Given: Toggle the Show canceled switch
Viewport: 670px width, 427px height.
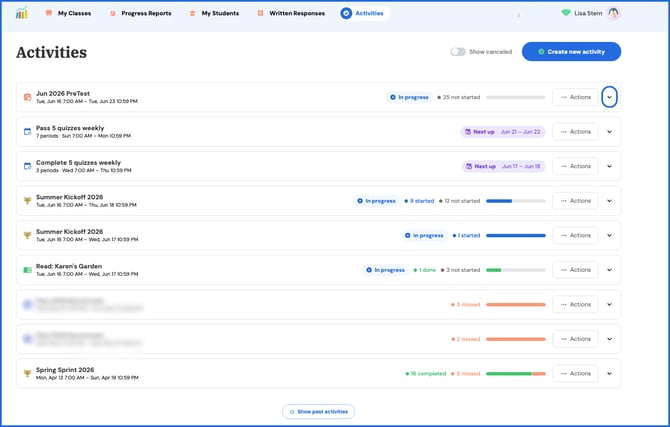Looking at the screenshot, I should click(x=458, y=52).
